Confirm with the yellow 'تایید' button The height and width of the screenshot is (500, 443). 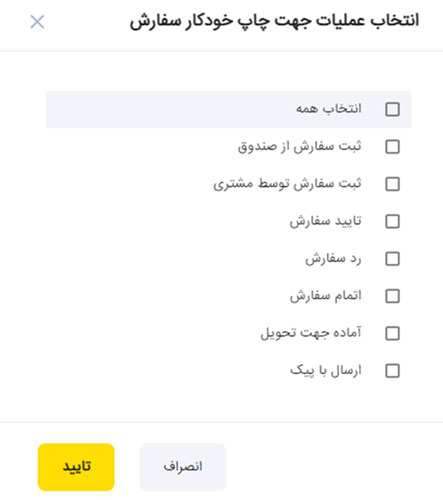[x=76, y=467]
